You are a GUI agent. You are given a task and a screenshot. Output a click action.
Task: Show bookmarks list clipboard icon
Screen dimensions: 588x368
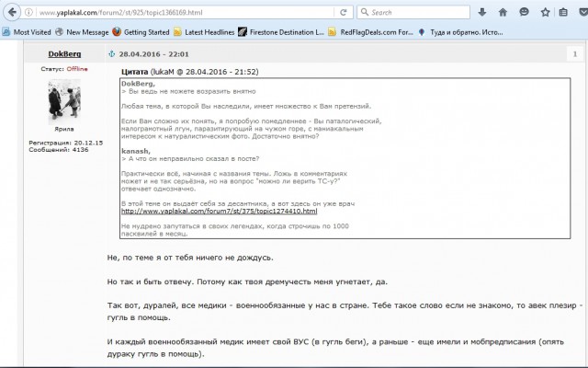(x=563, y=12)
